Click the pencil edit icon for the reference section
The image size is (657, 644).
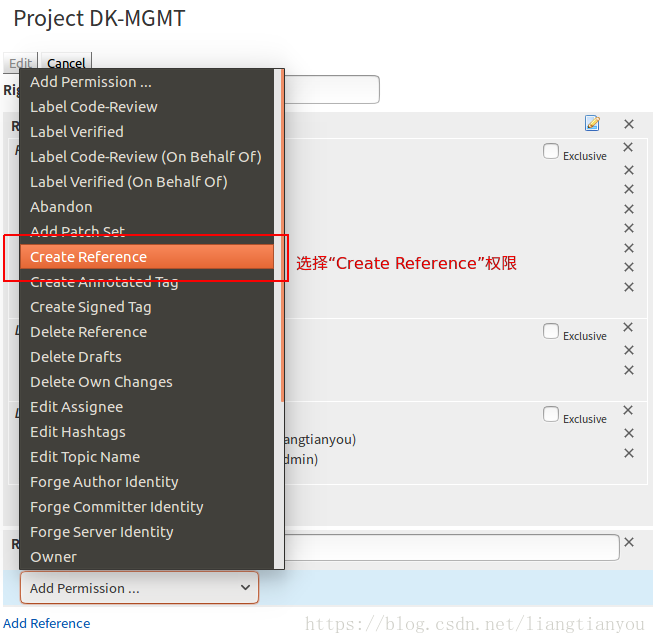point(592,123)
